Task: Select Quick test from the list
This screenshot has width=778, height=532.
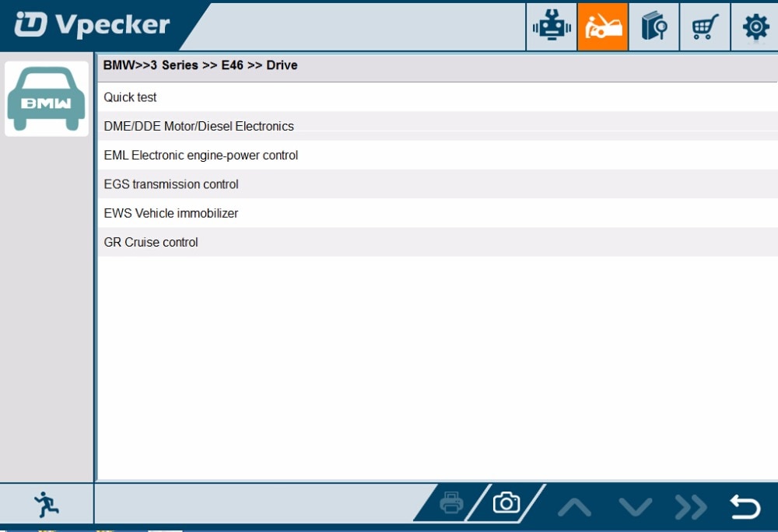Action: [x=130, y=97]
